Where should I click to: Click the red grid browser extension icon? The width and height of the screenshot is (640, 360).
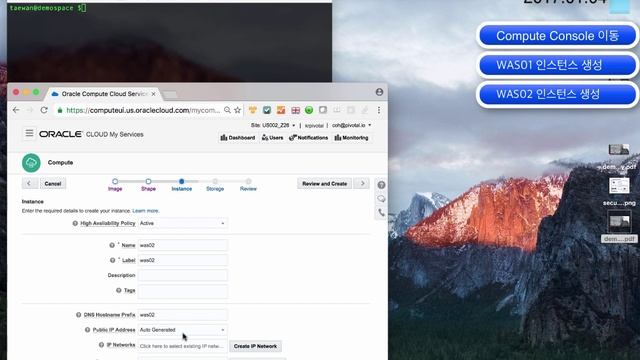point(296,110)
